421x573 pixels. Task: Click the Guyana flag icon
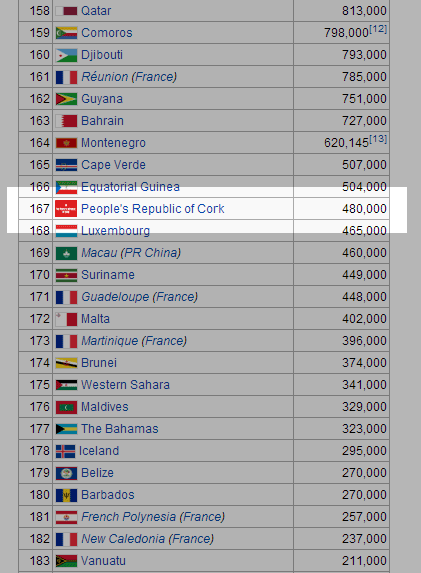(66, 99)
